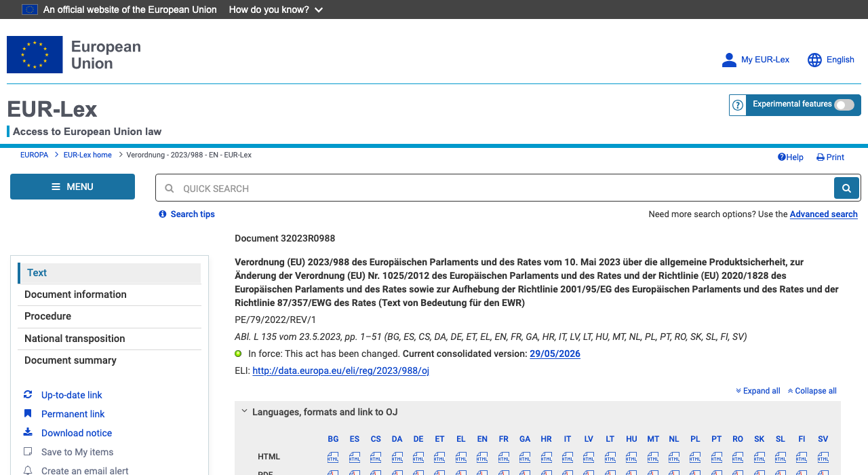Image resolution: width=868 pixels, height=475 pixels.
Task: Click the Print link
Action: coord(830,157)
